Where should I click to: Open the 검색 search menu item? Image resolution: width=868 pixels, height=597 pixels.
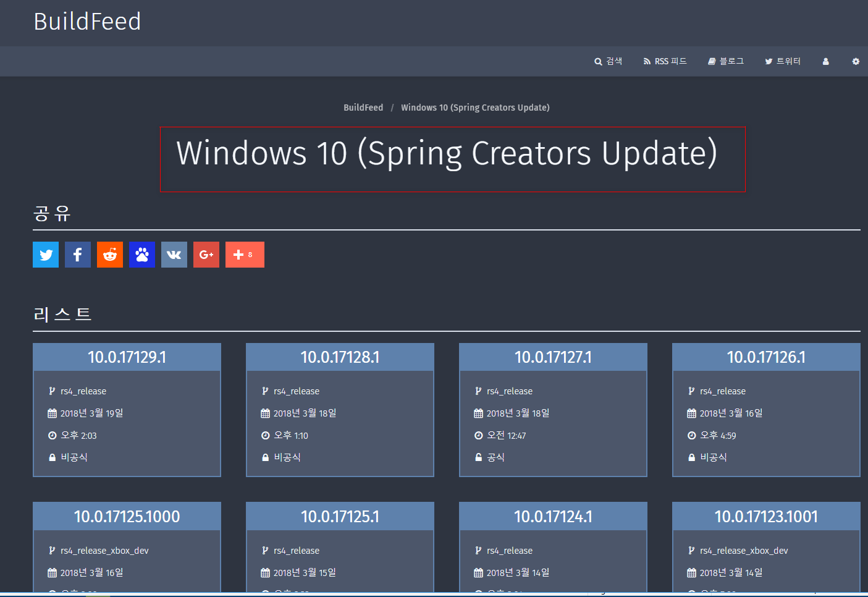(x=608, y=61)
